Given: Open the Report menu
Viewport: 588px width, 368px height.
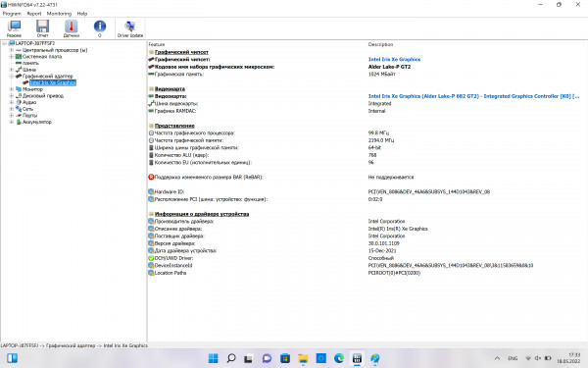Looking at the screenshot, I should click(x=34, y=14).
